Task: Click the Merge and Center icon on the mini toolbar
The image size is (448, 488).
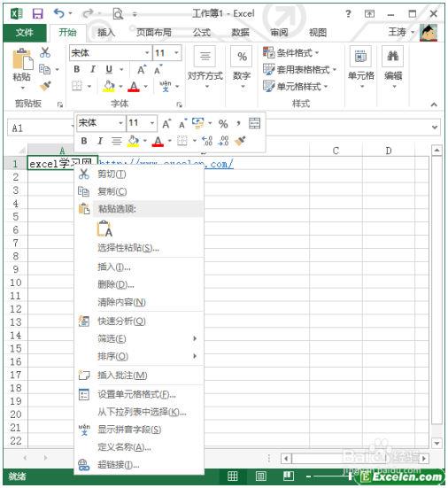Action: (x=254, y=123)
